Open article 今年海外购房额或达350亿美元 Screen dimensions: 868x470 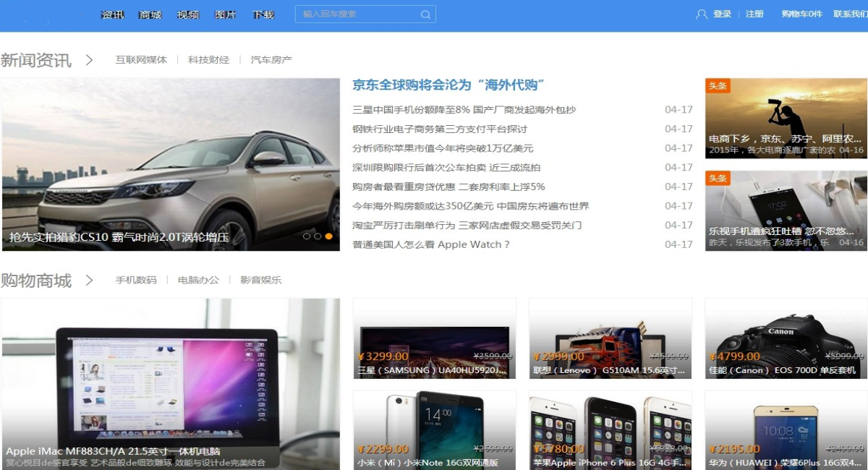tap(471, 206)
